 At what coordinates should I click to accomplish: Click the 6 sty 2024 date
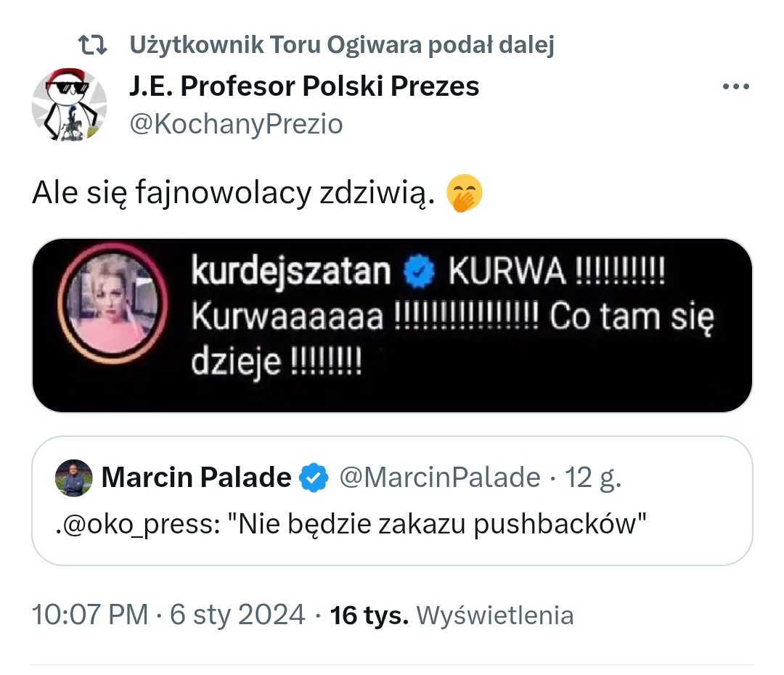[237, 615]
